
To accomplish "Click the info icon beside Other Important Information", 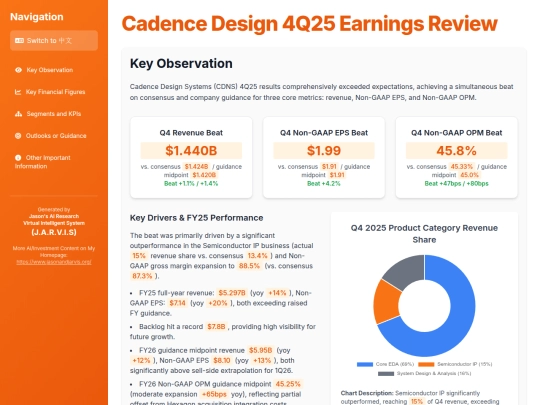I will click(18, 158).
